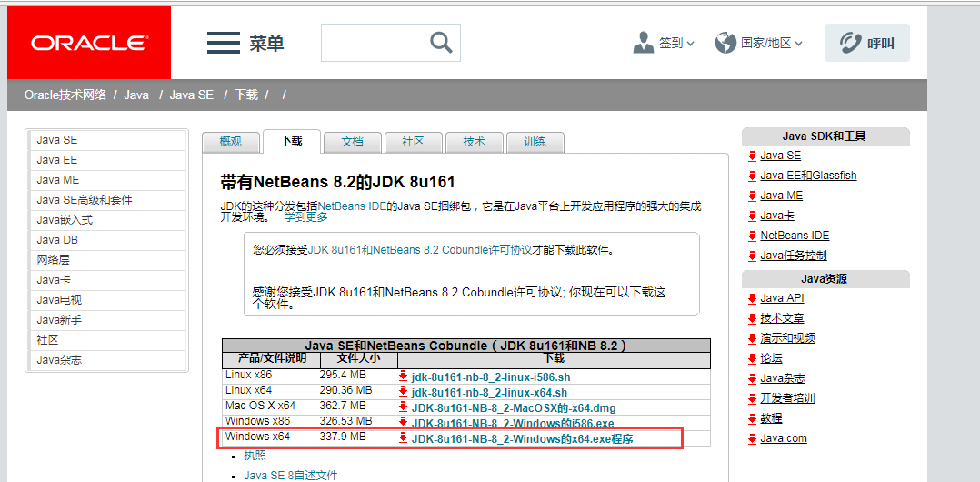The image size is (980, 482).
Task: Click the magnifier search icon
Action: click(x=441, y=43)
